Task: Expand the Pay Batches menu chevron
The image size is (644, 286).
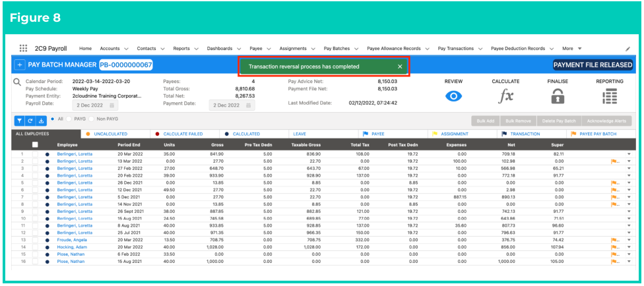Action: click(x=356, y=48)
